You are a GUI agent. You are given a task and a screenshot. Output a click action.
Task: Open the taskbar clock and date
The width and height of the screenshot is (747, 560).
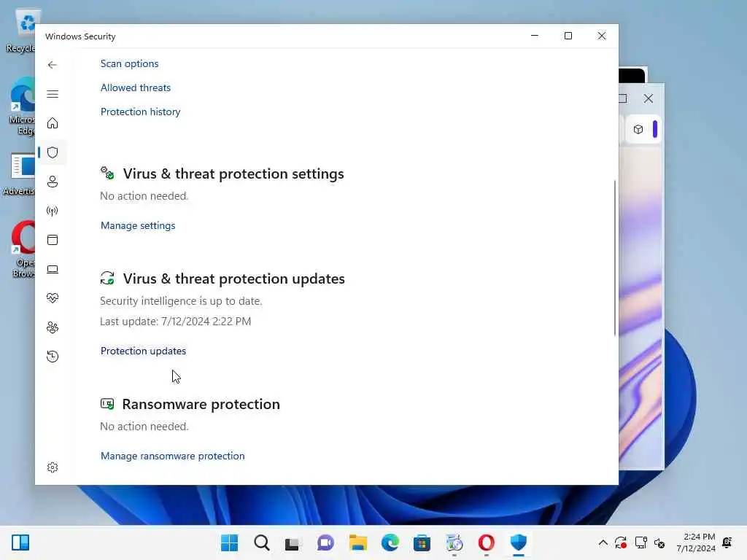click(x=696, y=542)
